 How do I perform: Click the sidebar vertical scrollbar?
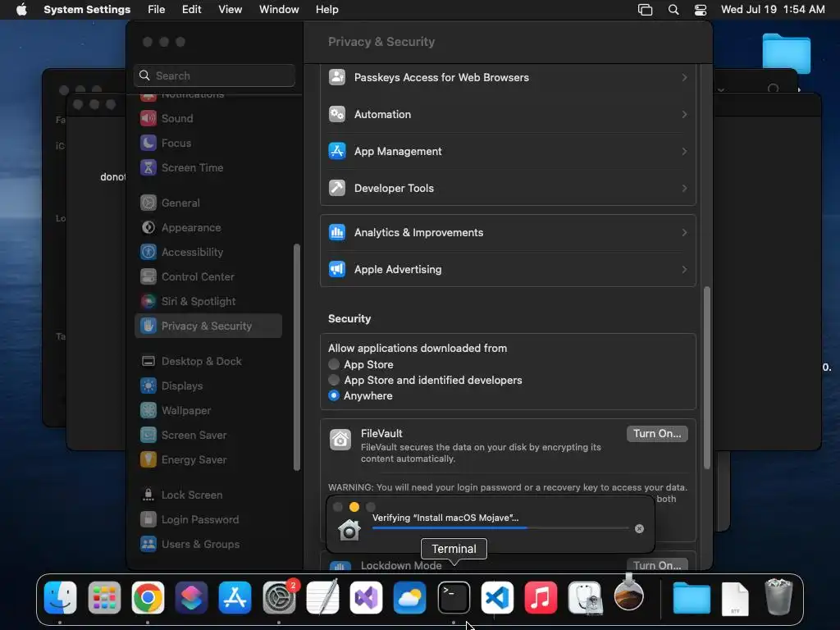point(296,358)
